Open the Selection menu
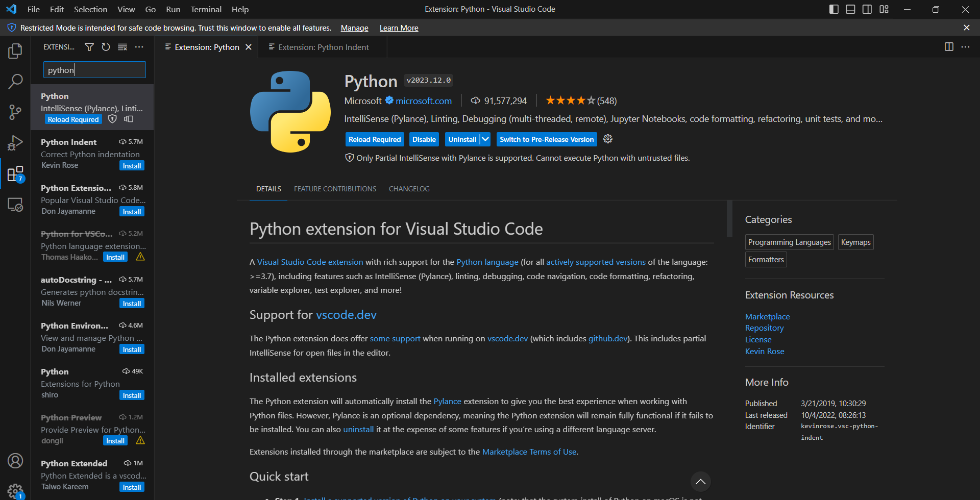980x500 pixels. point(90,9)
